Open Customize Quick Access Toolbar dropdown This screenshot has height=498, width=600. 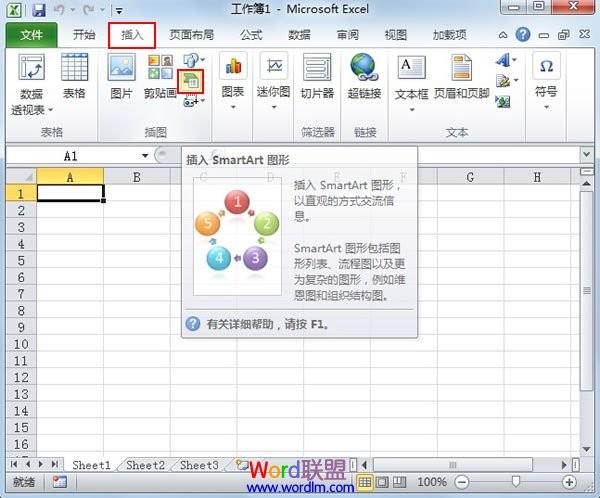(119, 11)
